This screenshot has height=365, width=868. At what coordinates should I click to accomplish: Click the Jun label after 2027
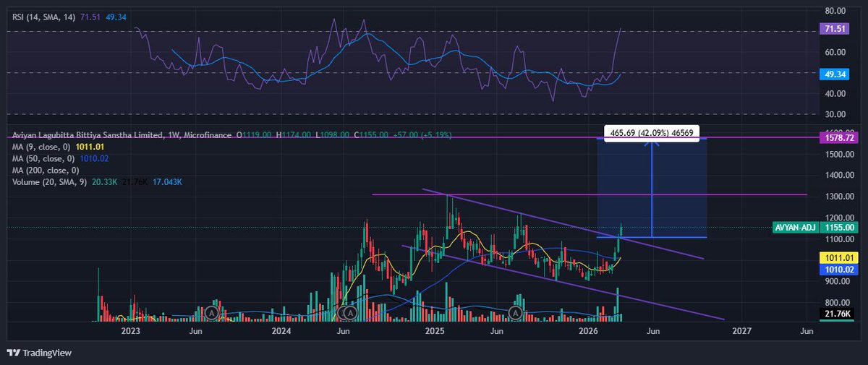807,330
